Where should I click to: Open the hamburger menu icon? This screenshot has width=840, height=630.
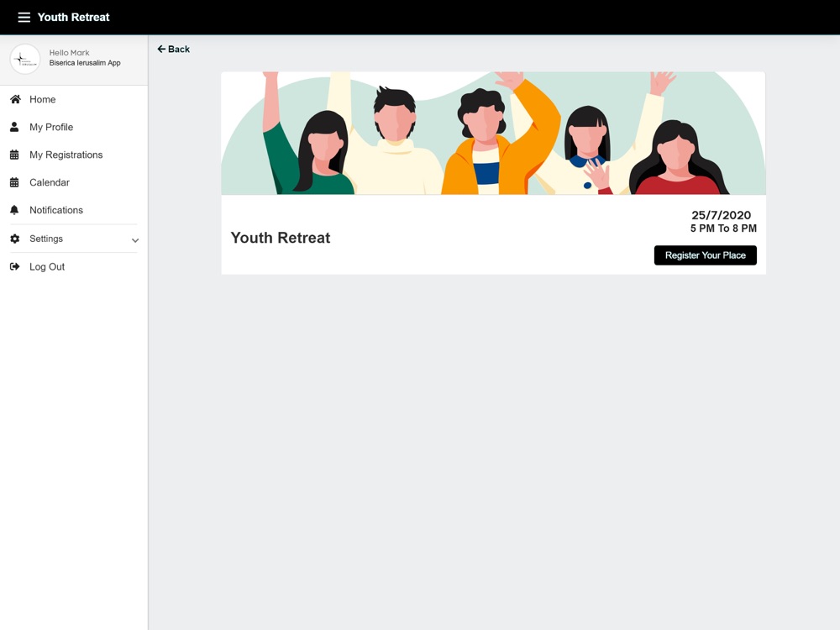point(24,17)
